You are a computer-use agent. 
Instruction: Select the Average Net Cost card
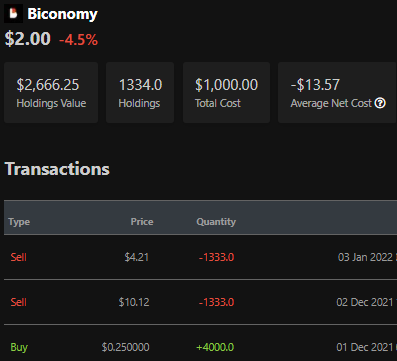[x=337, y=92]
